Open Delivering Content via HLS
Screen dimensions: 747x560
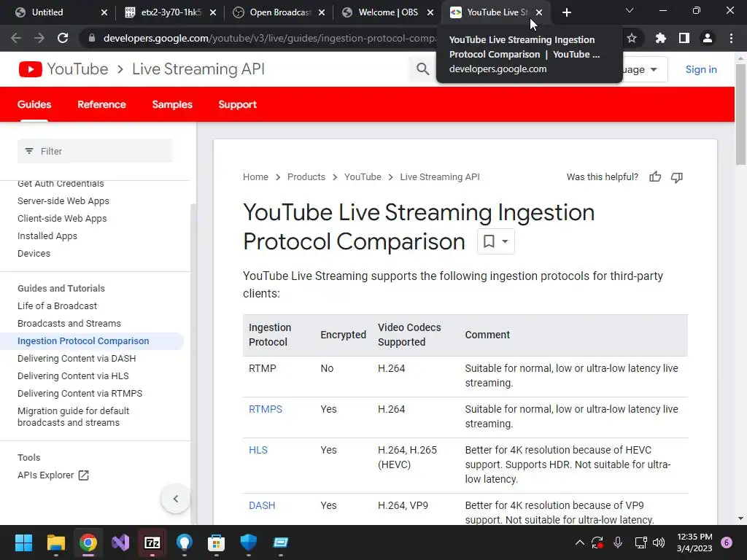tap(73, 376)
